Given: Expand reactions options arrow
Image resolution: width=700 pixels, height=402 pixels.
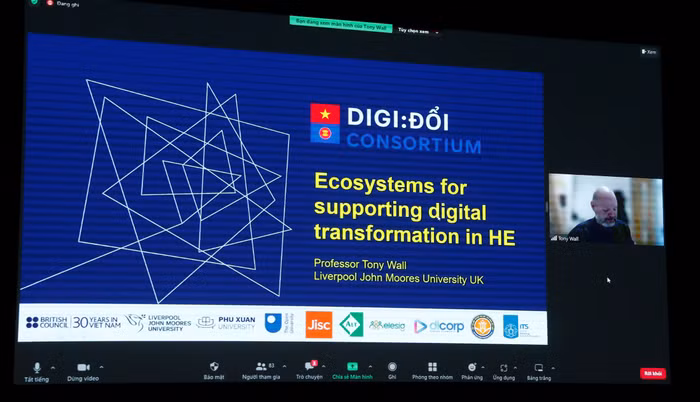Looking at the screenshot, I should [483, 367].
